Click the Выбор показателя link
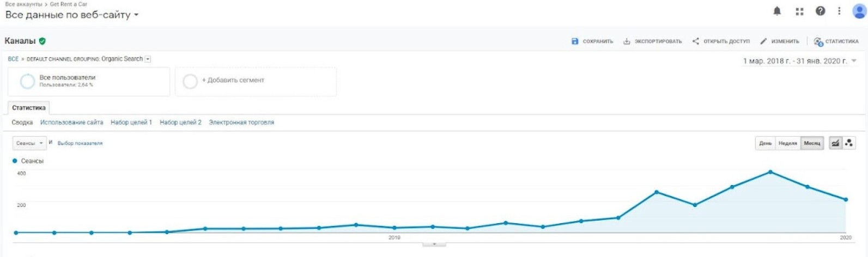Image resolution: width=868 pixels, height=257 pixels. (x=80, y=143)
